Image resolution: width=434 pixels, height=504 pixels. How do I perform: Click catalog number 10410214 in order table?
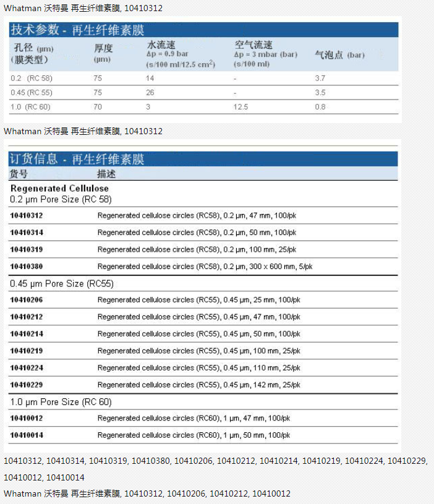click(27, 334)
